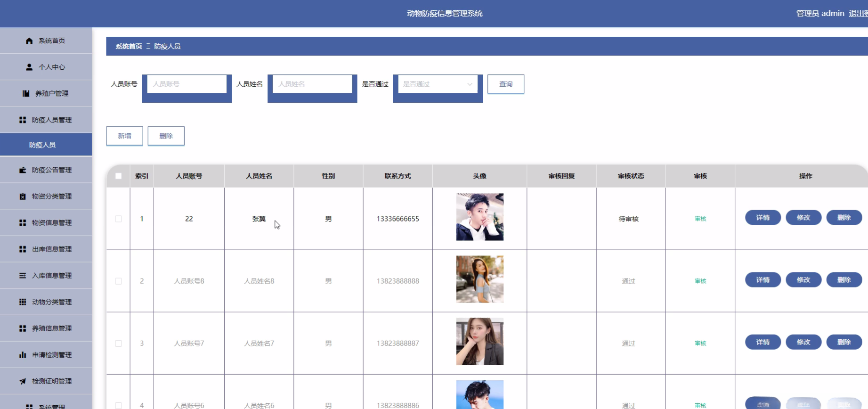Click the 查询 search button
Screen dimensions: 868x409
pyautogui.click(x=506, y=84)
